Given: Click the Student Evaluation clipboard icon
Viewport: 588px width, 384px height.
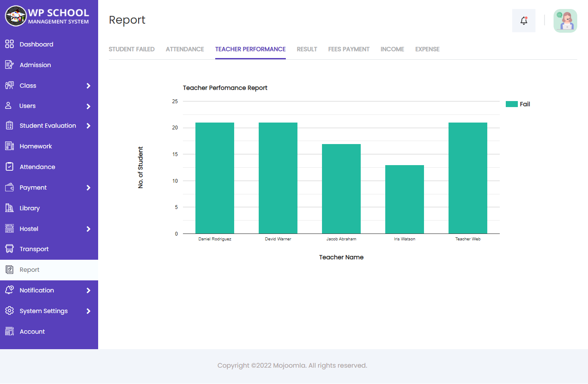Looking at the screenshot, I should 9,126.
